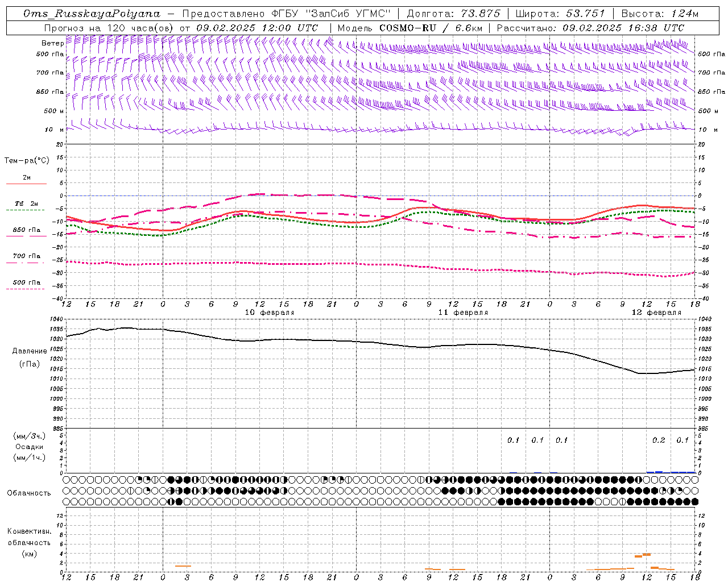
Task: Click the (мм/3ч.) precipitation unit label
Action: coord(30,436)
